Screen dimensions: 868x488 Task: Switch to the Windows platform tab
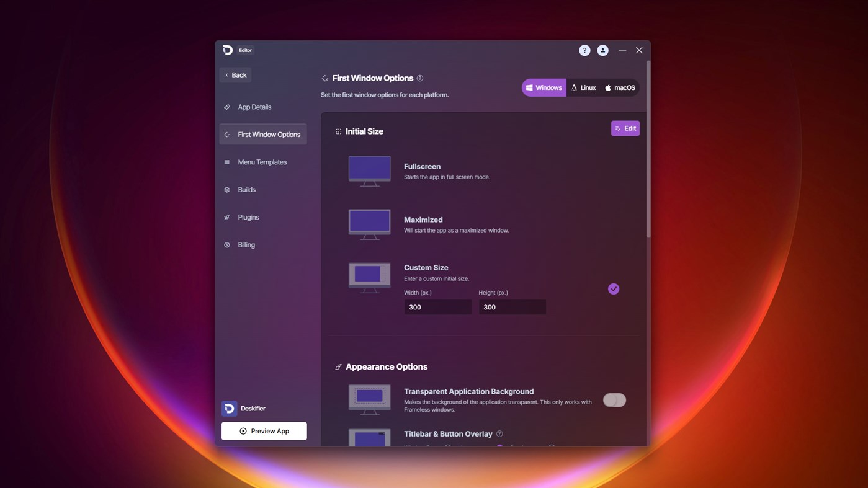pyautogui.click(x=544, y=87)
